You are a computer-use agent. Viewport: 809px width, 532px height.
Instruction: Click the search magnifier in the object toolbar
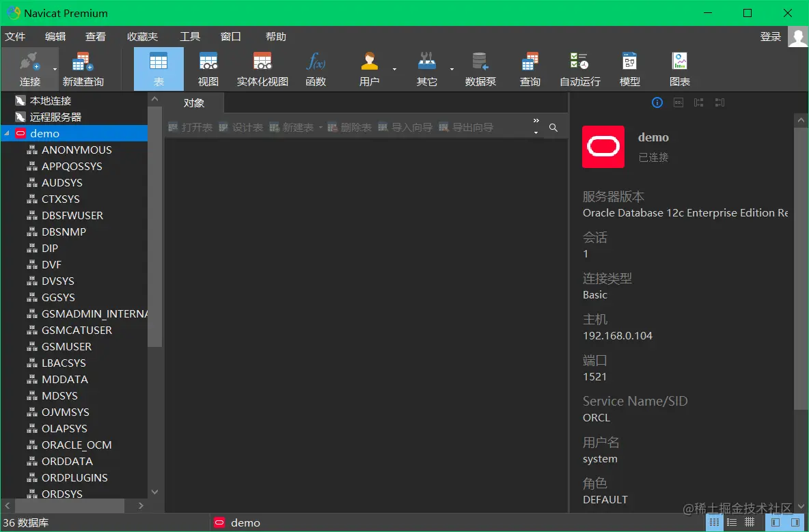[x=553, y=127]
